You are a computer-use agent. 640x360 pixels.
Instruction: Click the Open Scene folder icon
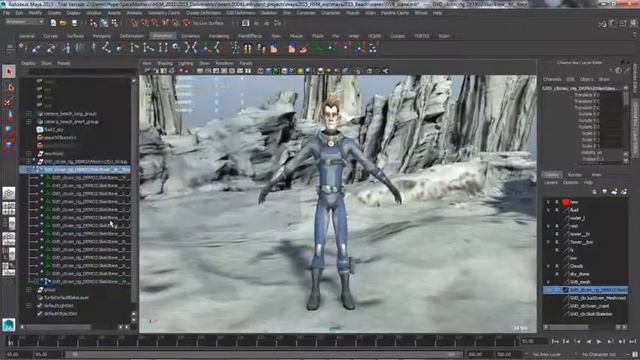(x=63, y=23)
